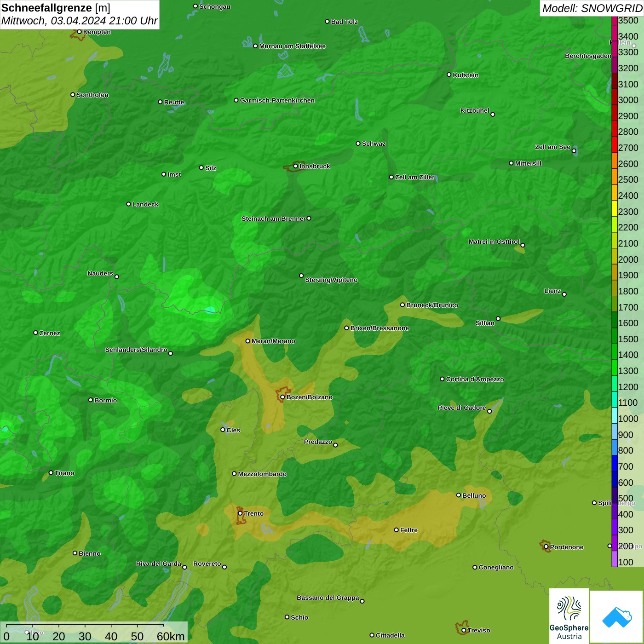Click the Schlanders/Silandro label

(x=136, y=350)
